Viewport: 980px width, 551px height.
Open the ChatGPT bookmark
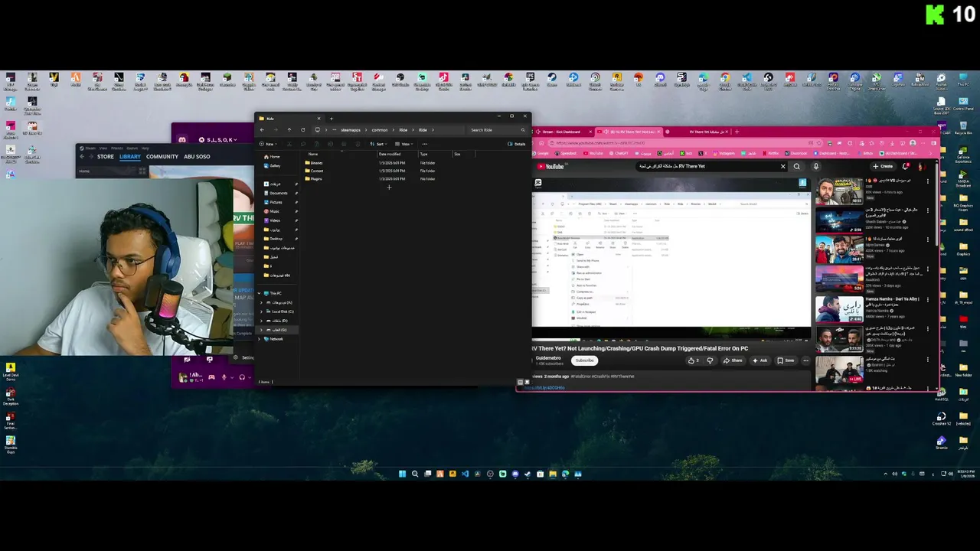(618, 153)
